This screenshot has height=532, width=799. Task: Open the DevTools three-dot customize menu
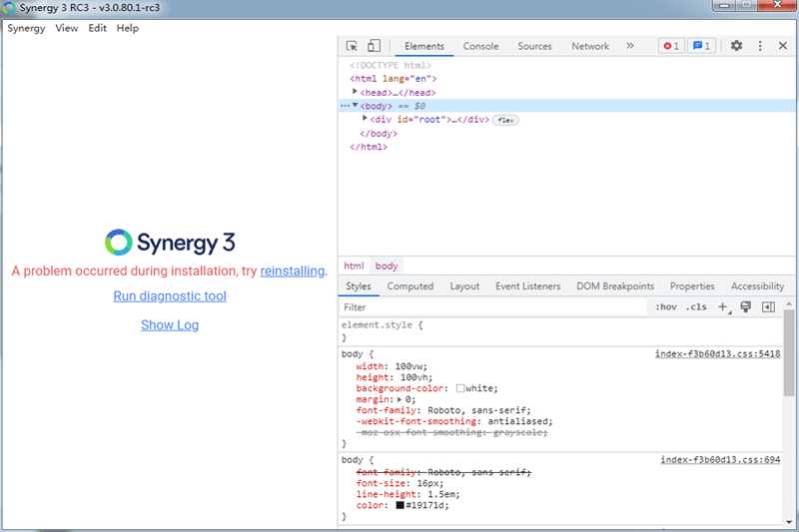tap(760, 46)
